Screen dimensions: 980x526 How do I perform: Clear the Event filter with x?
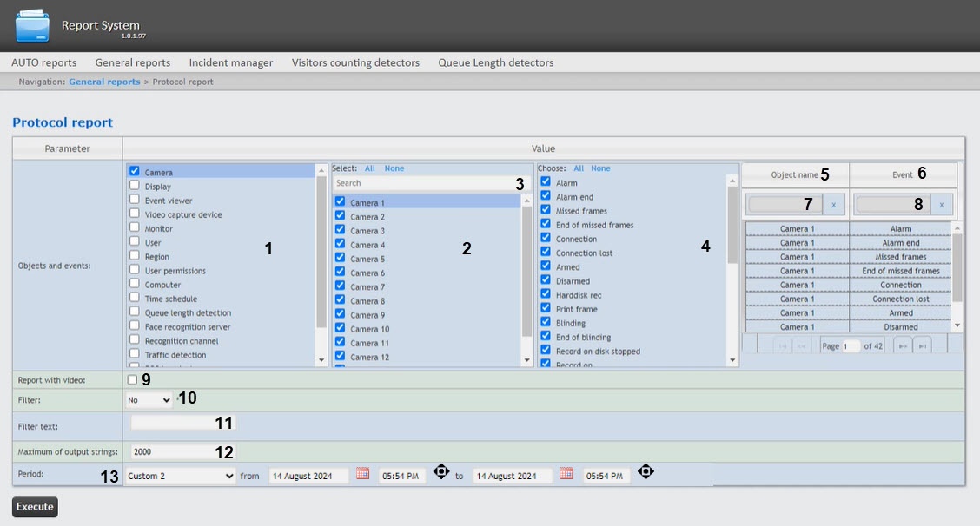[942, 204]
